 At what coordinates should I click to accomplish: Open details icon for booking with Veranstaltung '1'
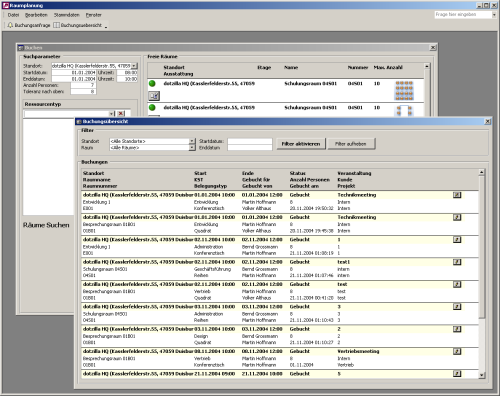point(457,240)
